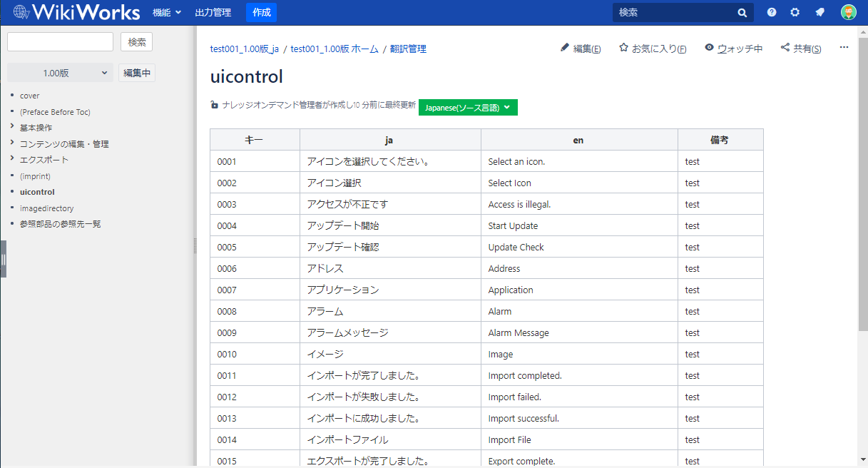This screenshot has height=468, width=868.
Task: Open the 出力管理 menu
Action: [x=213, y=12]
